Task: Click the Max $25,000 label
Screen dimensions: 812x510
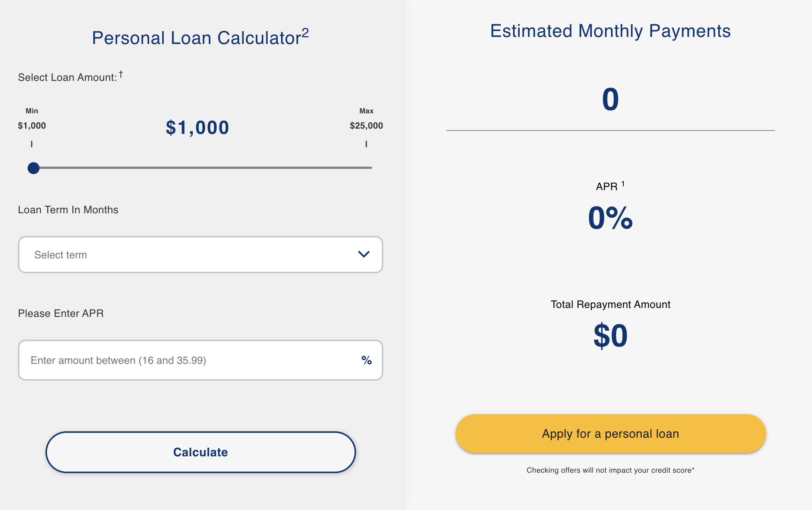Action: click(x=366, y=125)
